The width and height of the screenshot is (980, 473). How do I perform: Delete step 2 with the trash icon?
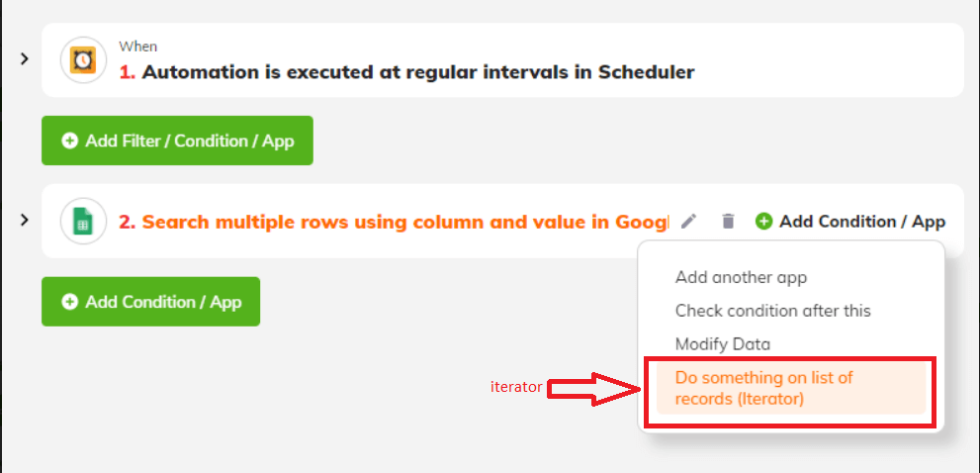(x=728, y=222)
